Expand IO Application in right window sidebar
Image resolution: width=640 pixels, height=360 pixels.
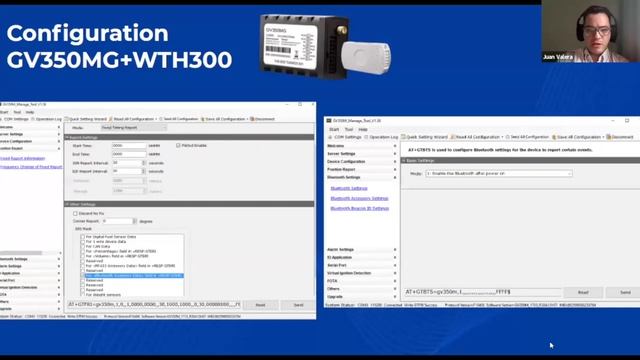(x=362, y=258)
